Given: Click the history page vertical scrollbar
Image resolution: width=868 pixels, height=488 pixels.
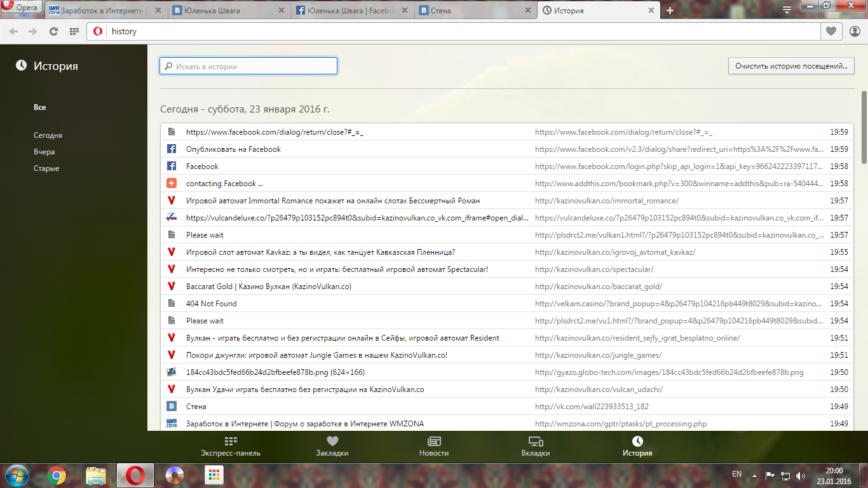Looking at the screenshot, I should [x=864, y=127].
